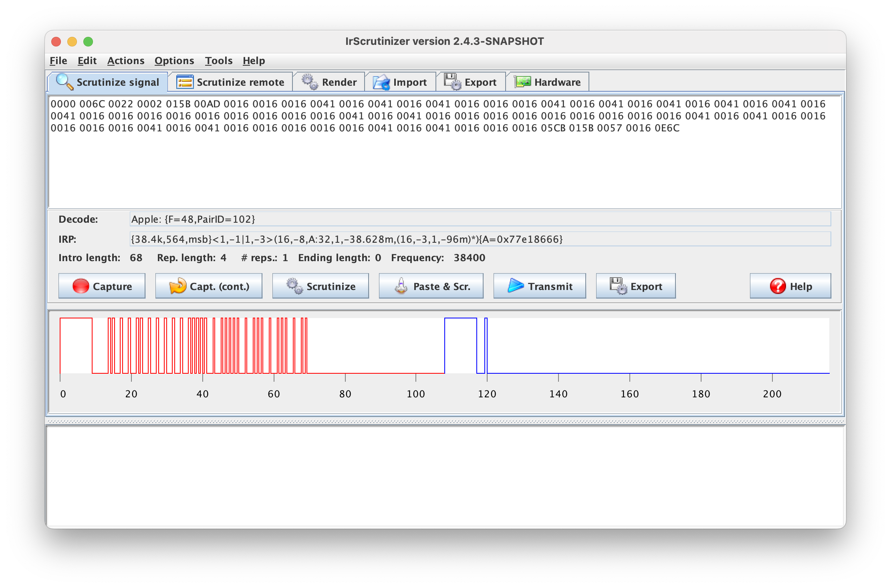Viewport: 891px width, 588px height.
Task: Switch to the Import tab
Action: [400, 82]
